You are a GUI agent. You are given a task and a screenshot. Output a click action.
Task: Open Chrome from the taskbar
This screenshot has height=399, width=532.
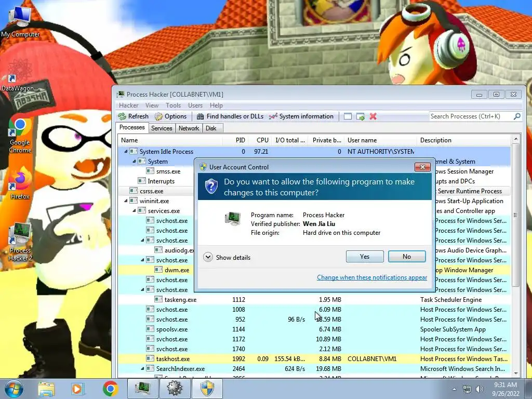[x=110, y=389]
